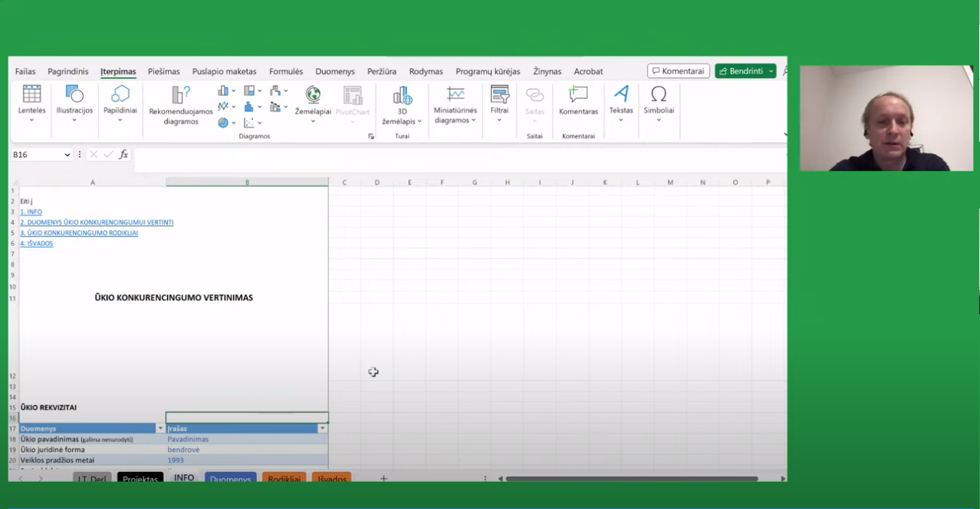Switch to the Formulės ribbon tab
This screenshot has height=509, width=980.
pos(286,71)
